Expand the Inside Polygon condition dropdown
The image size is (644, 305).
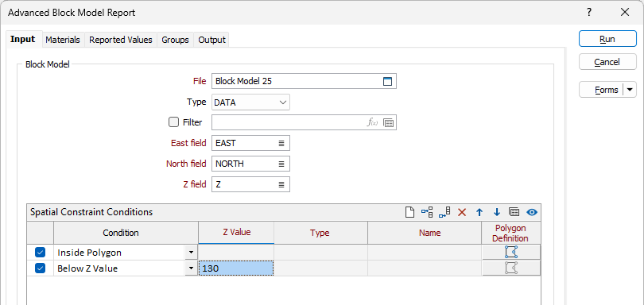click(x=191, y=252)
